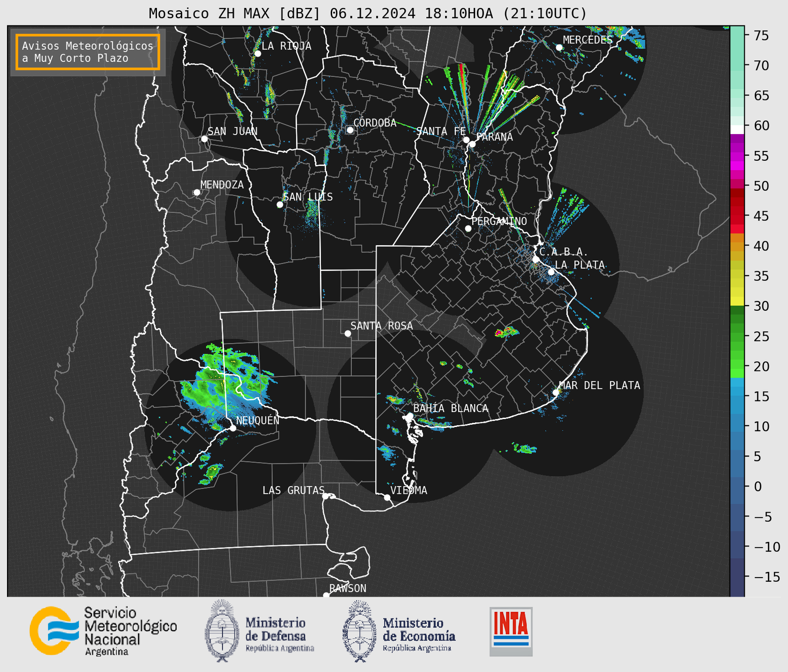
Task: Click the −15 dBZ colorbar label
Action: pos(766,577)
